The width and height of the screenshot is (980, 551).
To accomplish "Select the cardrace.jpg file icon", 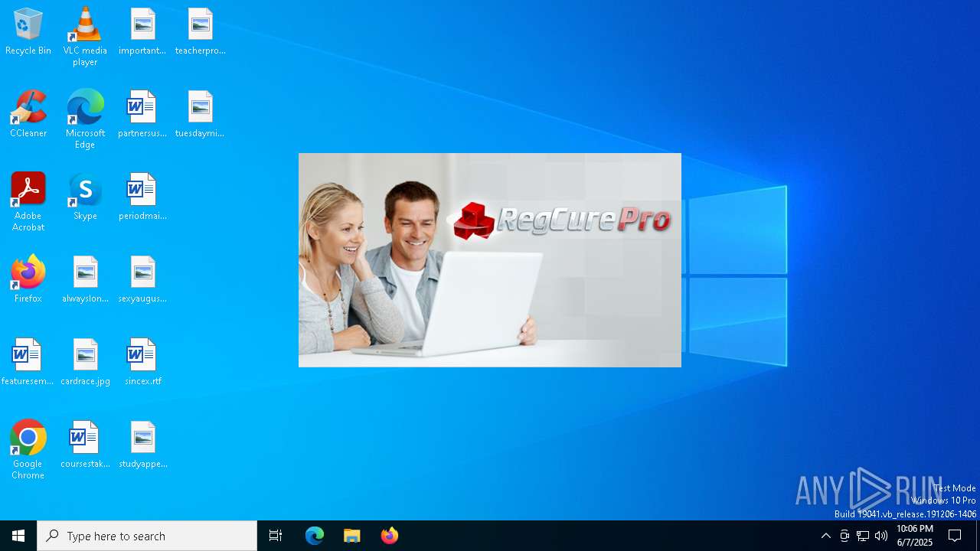I will tap(85, 363).
